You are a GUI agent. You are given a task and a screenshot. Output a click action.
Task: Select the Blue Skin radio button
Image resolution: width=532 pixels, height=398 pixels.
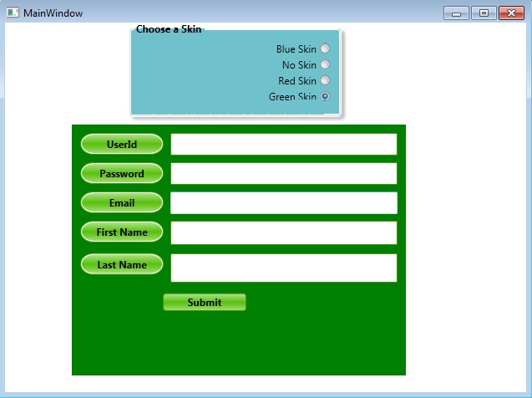[325, 48]
